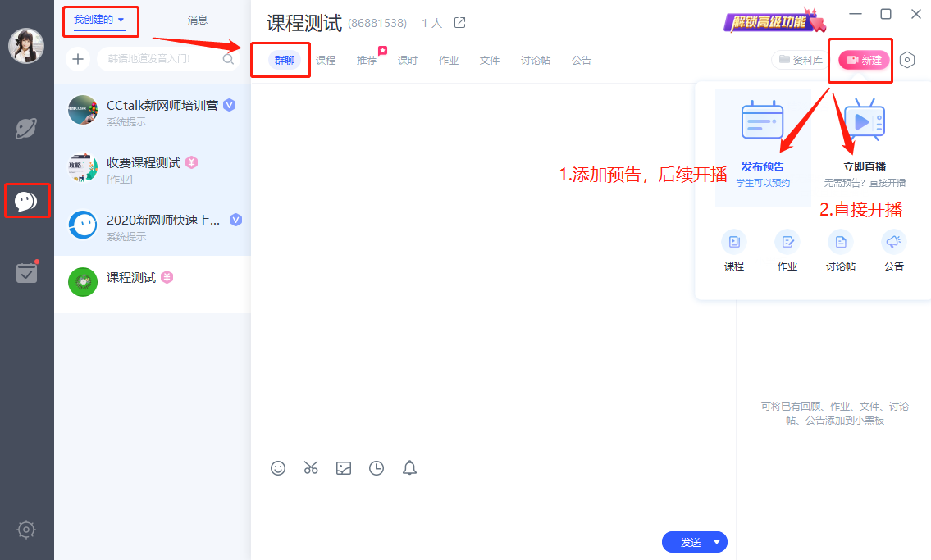Open the planet discover icon in sidebar
The image size is (931, 560).
click(26, 129)
